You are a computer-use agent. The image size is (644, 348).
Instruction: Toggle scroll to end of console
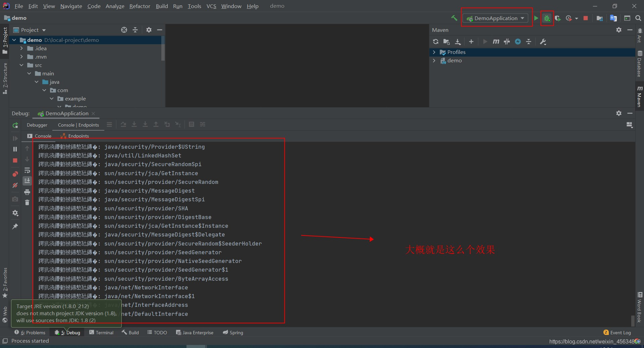[27, 181]
